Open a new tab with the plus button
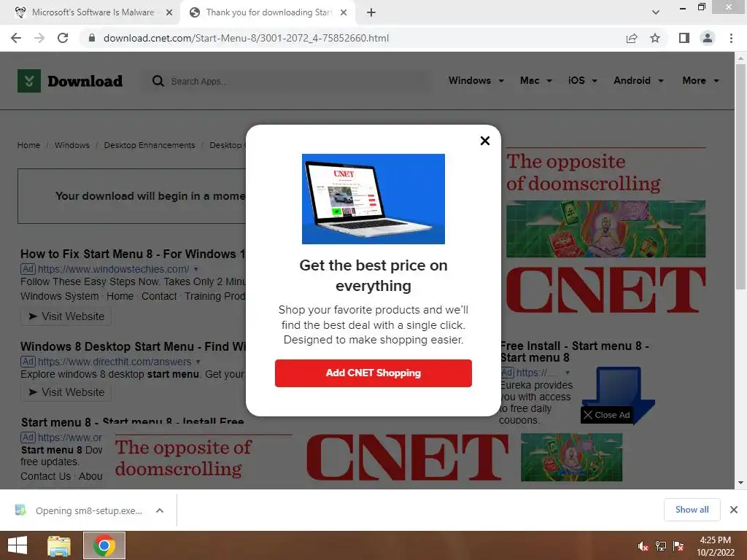Viewport: 747px width, 560px height. (371, 12)
